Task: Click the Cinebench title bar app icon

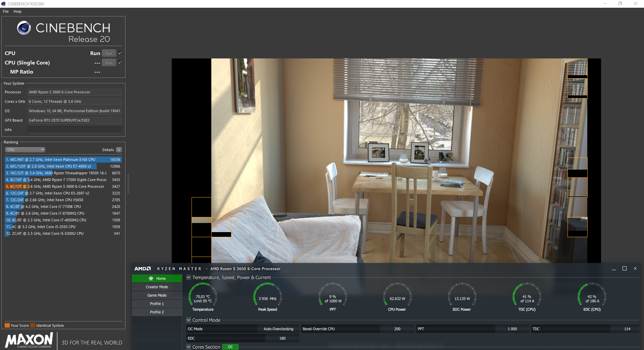Action: pos(4,4)
